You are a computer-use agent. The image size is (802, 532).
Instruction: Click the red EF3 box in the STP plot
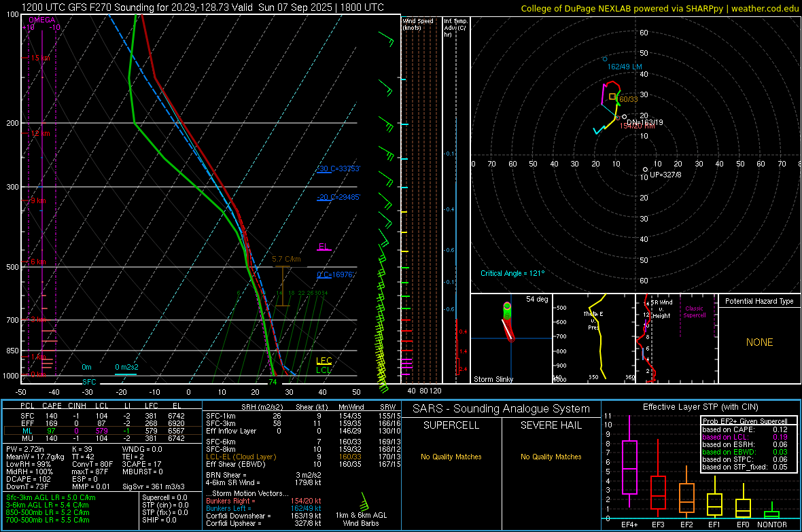click(x=658, y=492)
